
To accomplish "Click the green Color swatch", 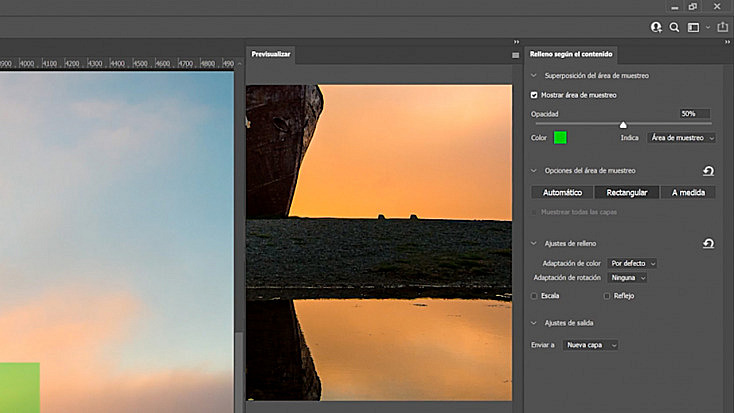I will [x=560, y=138].
